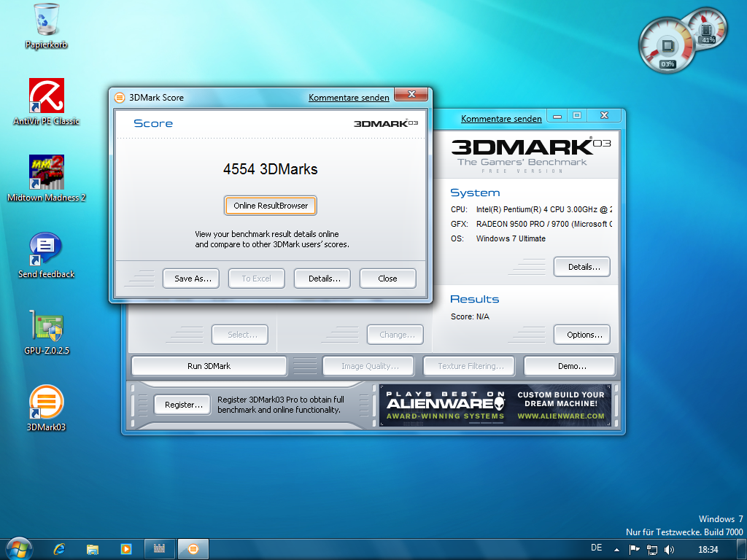The width and height of the screenshot is (747, 560).
Task: Open the 3DMark03 desktop shortcut
Action: 46,402
